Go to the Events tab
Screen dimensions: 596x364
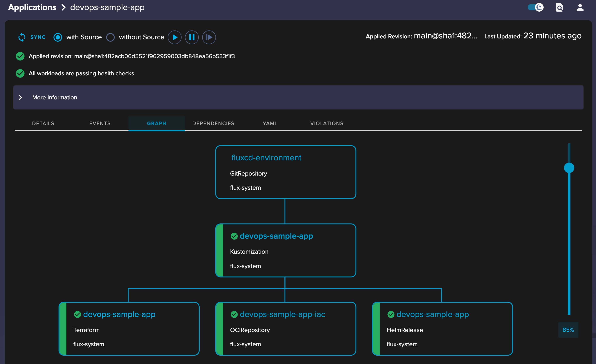(x=100, y=123)
